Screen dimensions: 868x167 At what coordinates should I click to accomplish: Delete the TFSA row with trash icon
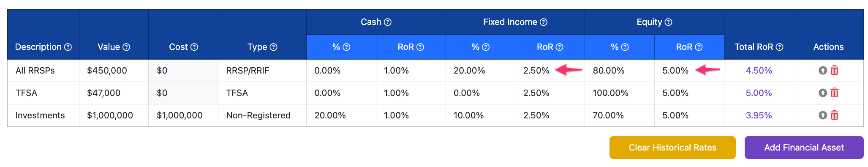[835, 93]
